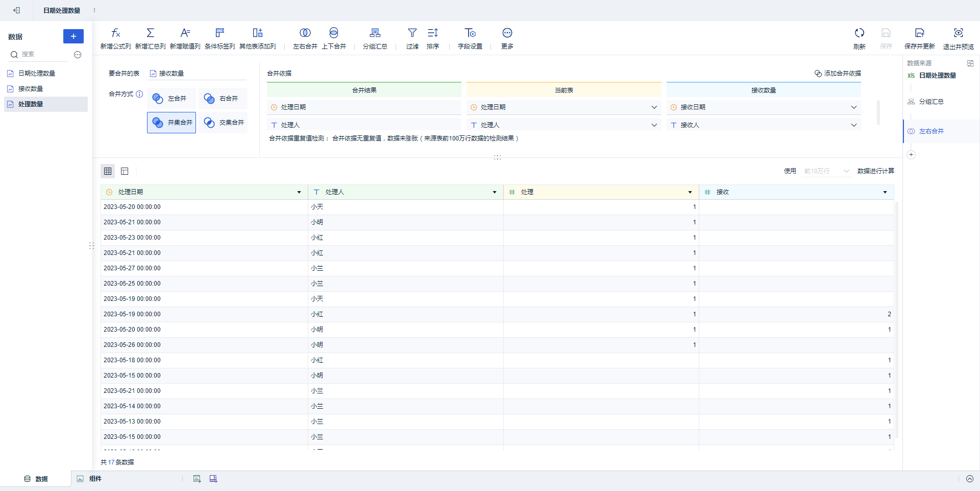Open the 接收 column header menu arrow
The image size is (980, 491).
[x=885, y=192]
